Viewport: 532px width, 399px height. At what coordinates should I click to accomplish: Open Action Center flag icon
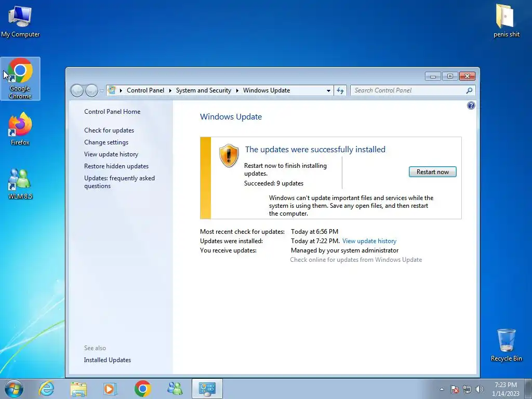(x=455, y=389)
